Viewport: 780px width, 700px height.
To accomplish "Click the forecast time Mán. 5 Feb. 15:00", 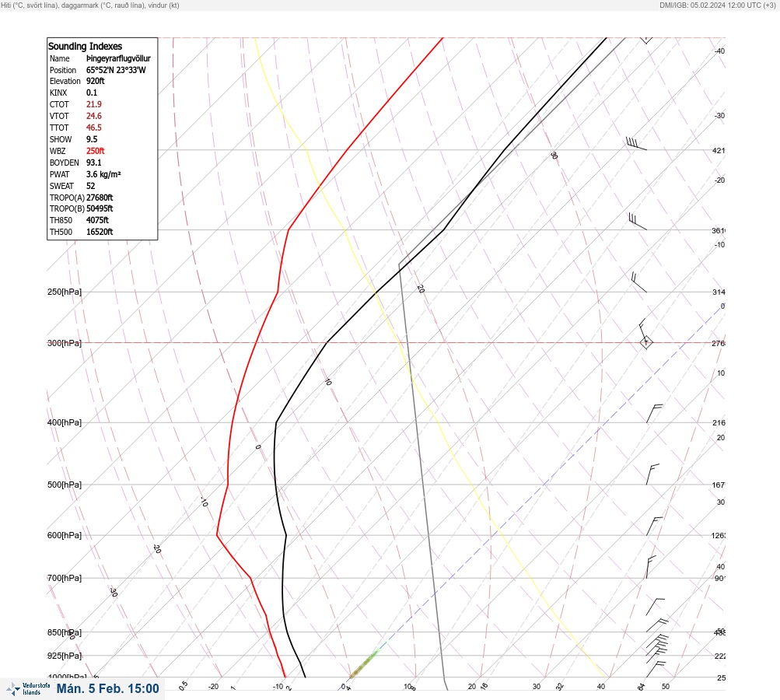I will coord(108,688).
